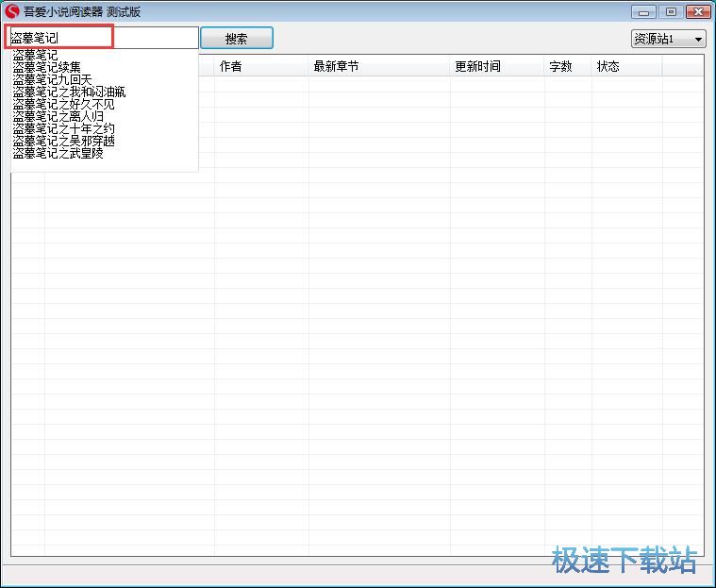Click the 状态 column header
716x588 pixels.
click(x=626, y=66)
